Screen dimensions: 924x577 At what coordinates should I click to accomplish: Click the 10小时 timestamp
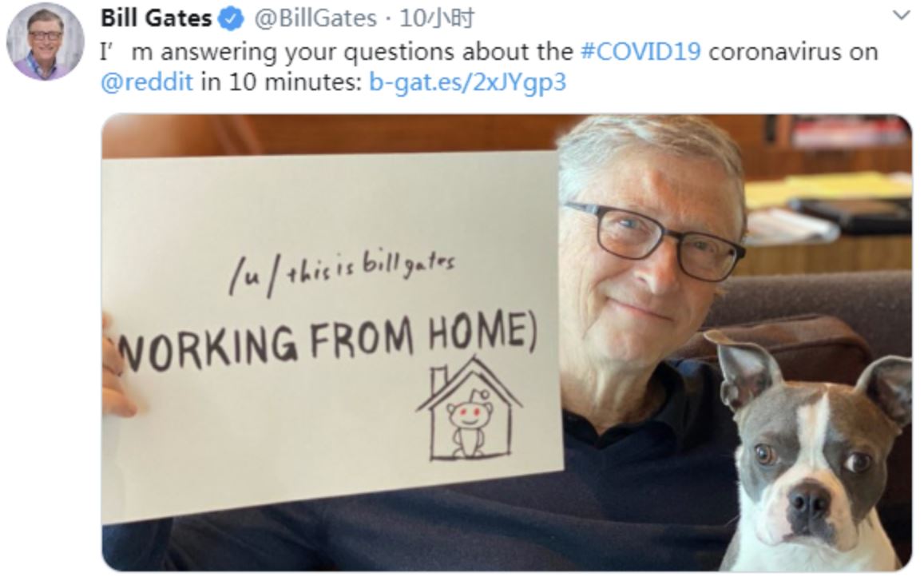(x=437, y=18)
